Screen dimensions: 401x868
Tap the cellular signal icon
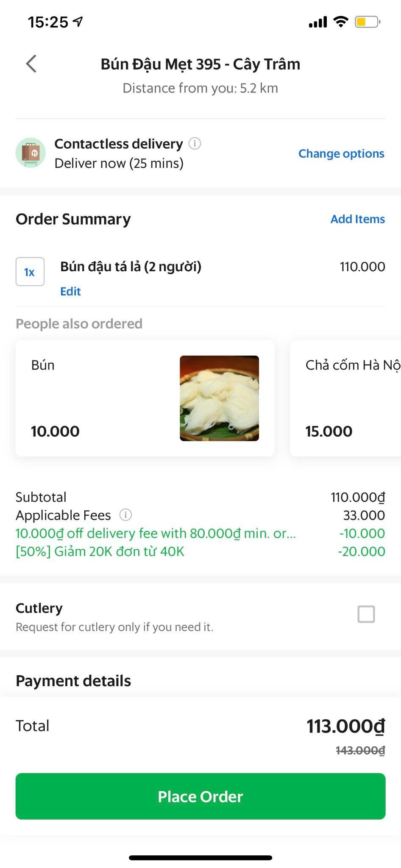(318, 22)
